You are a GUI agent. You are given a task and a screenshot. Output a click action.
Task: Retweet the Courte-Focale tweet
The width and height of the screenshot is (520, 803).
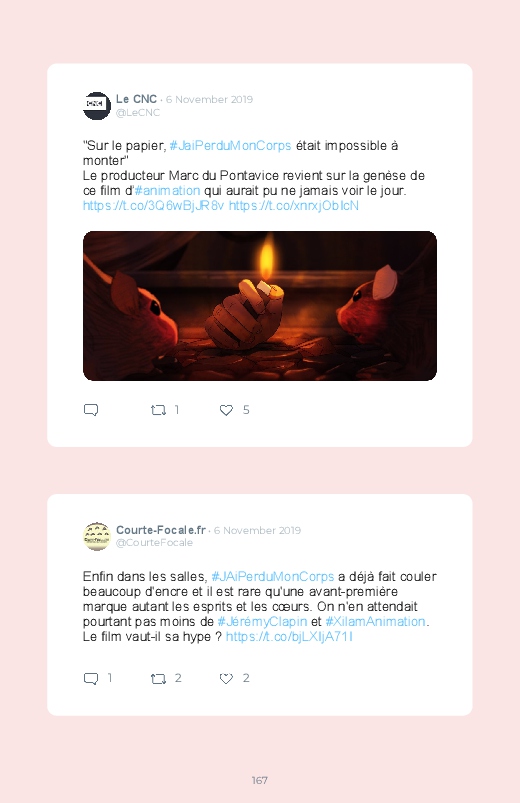click(x=158, y=679)
